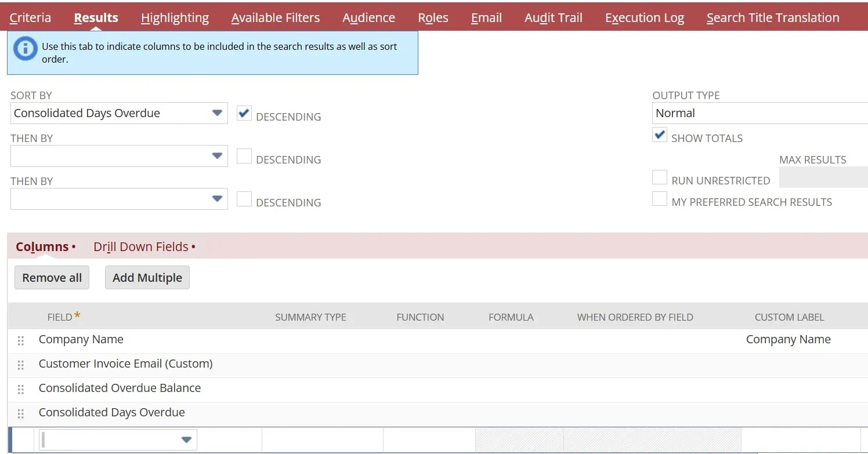This screenshot has width=868, height=454.
Task: Open the Execution Log tab
Action: click(x=645, y=17)
